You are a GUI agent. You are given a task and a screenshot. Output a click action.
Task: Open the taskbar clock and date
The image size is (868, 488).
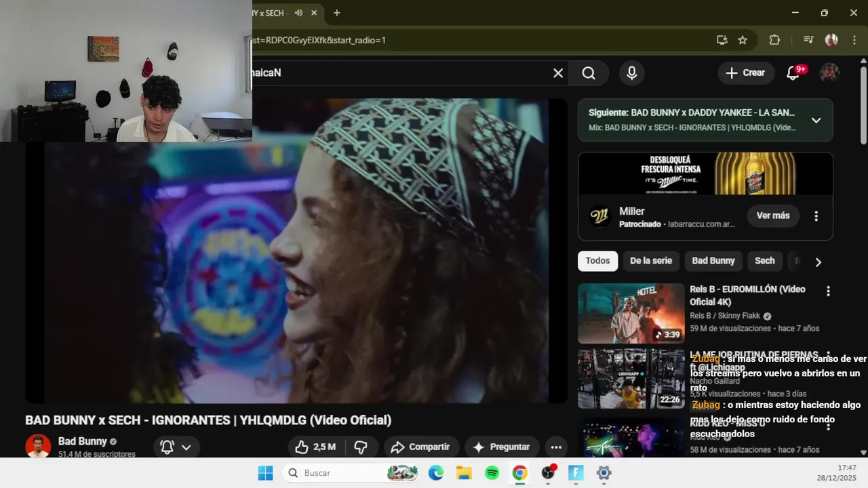pyautogui.click(x=837, y=473)
